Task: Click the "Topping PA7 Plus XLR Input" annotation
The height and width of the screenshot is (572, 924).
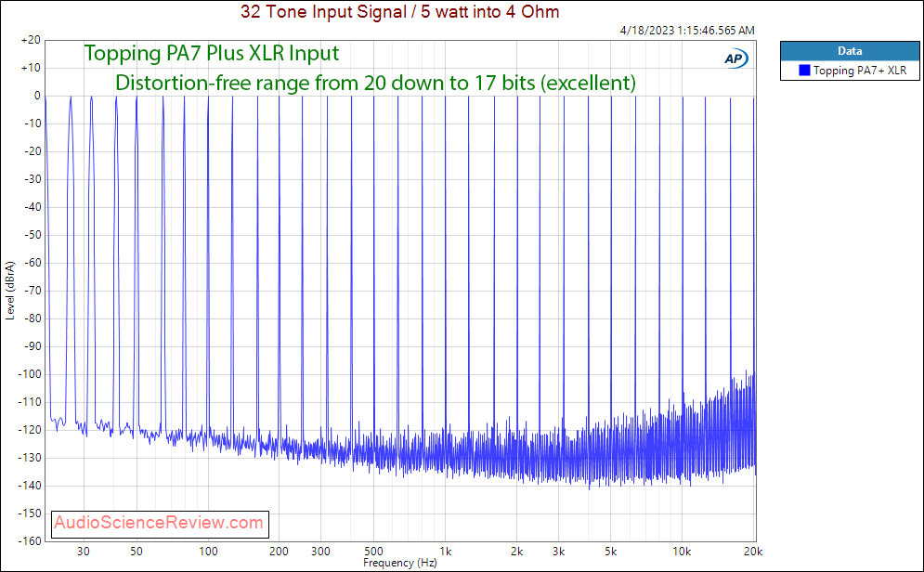Action: coord(212,53)
